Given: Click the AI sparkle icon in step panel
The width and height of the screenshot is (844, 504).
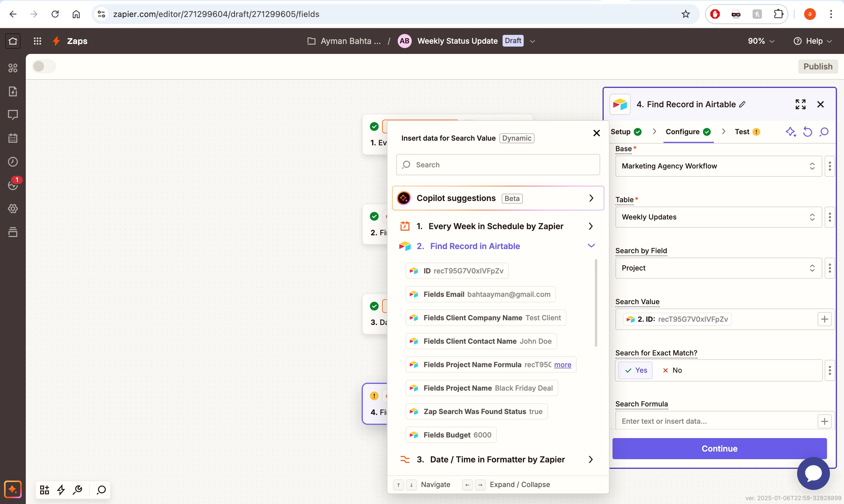Looking at the screenshot, I should (790, 132).
